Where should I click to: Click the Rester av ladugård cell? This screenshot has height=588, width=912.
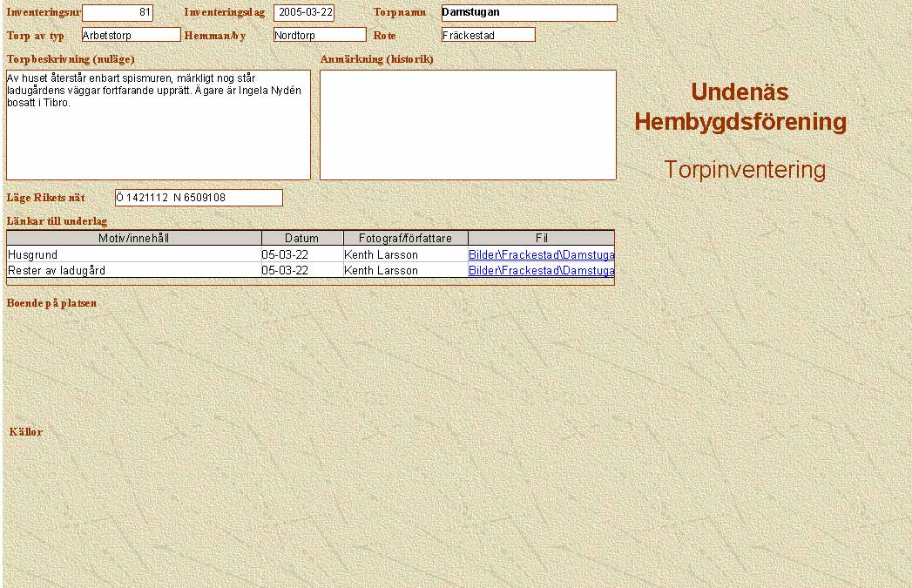click(134, 271)
